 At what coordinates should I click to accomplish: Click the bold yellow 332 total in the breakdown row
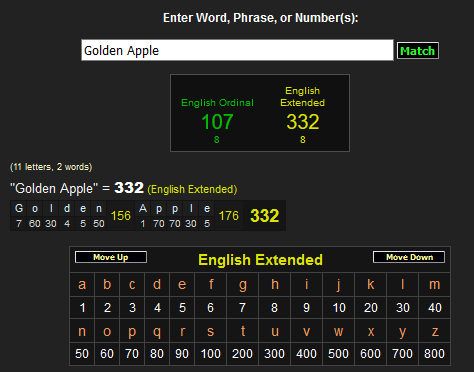(264, 216)
